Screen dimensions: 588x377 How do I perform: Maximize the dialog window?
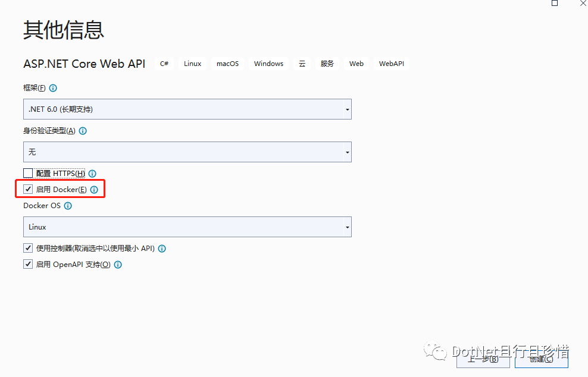click(x=555, y=3)
